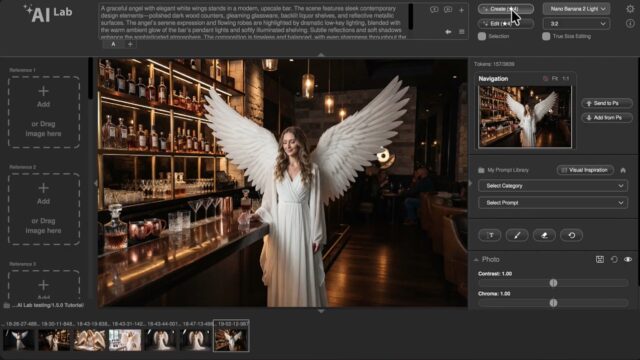
Task: Toggle the True Size Editing checkbox
Action: pos(546,36)
